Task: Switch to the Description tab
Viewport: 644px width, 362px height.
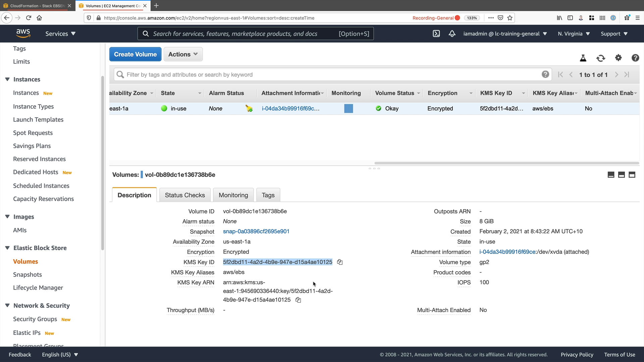Action: (134, 195)
